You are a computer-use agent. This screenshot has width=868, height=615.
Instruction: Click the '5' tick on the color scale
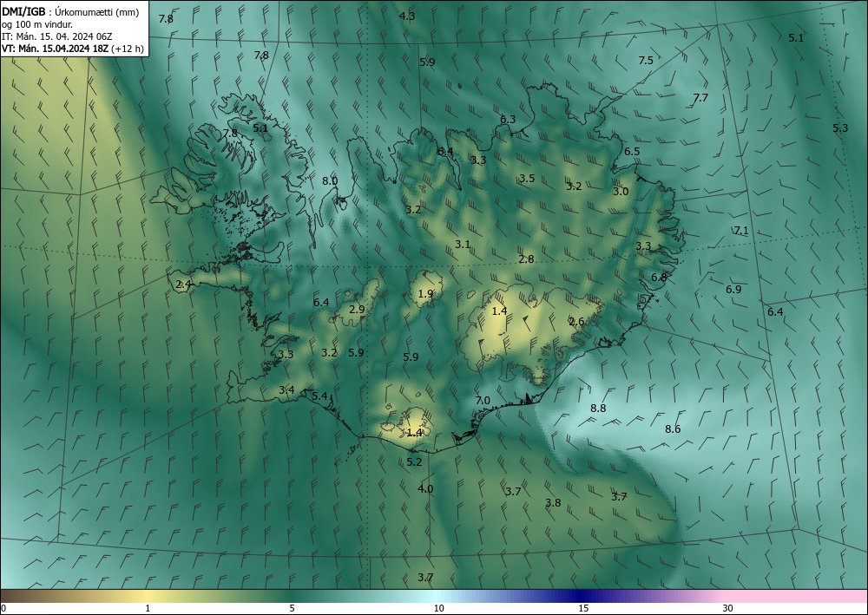click(x=292, y=609)
